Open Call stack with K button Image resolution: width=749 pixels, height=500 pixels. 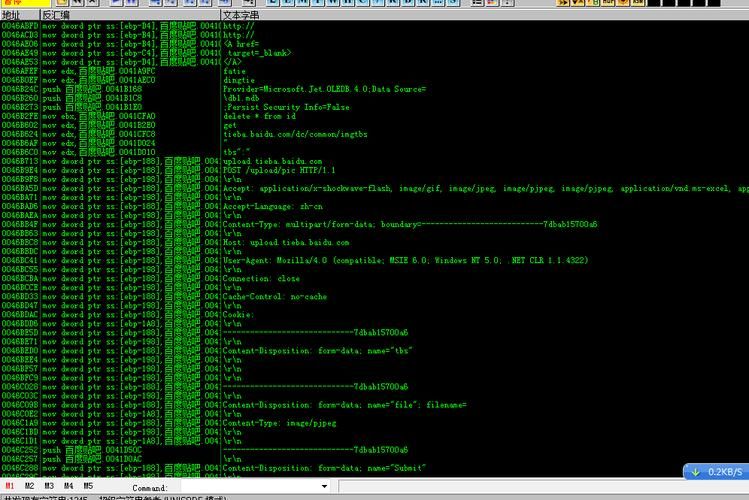[x=354, y=3]
